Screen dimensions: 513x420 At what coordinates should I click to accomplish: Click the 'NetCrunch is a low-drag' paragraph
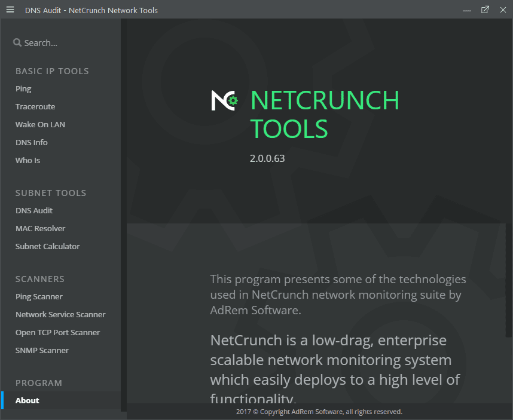point(335,369)
